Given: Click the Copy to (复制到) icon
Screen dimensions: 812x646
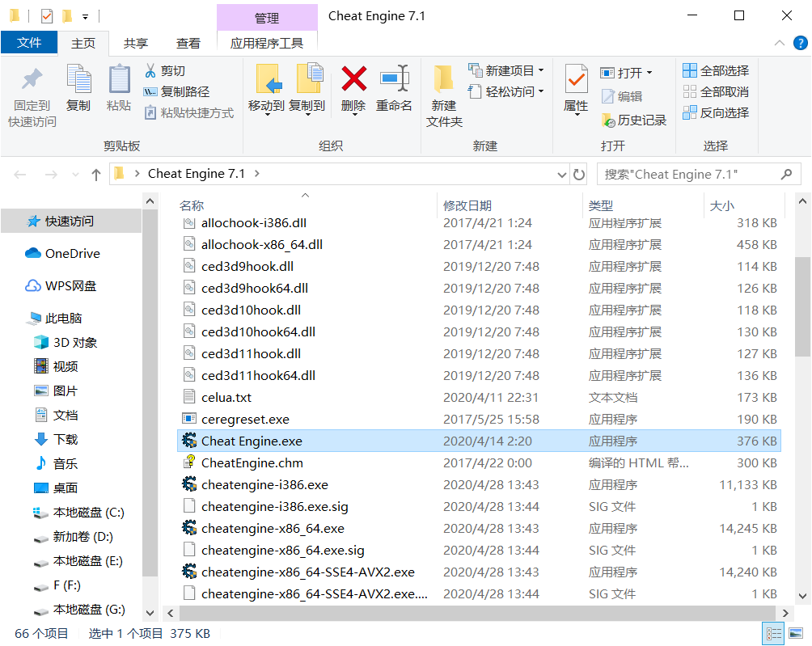Looking at the screenshot, I should [310, 78].
